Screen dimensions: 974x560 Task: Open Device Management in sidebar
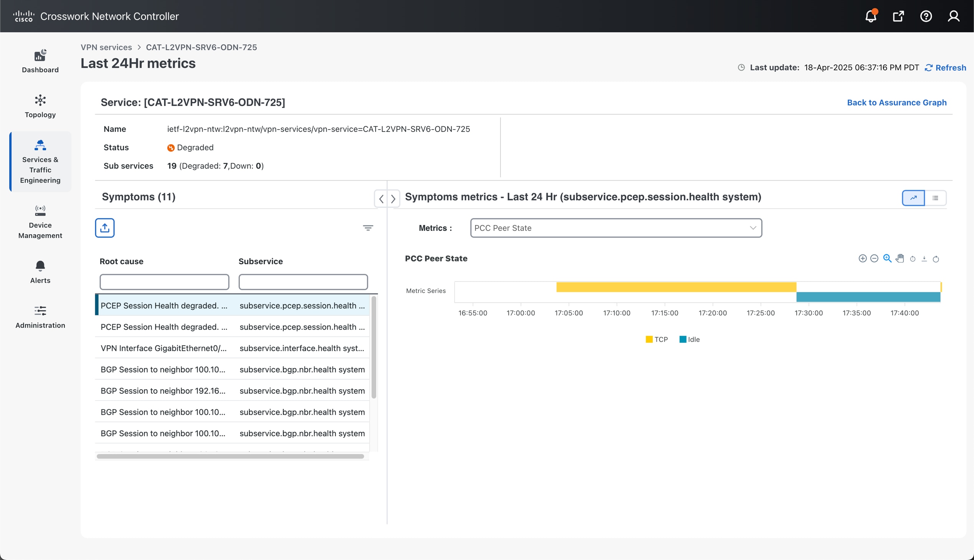coord(40,222)
